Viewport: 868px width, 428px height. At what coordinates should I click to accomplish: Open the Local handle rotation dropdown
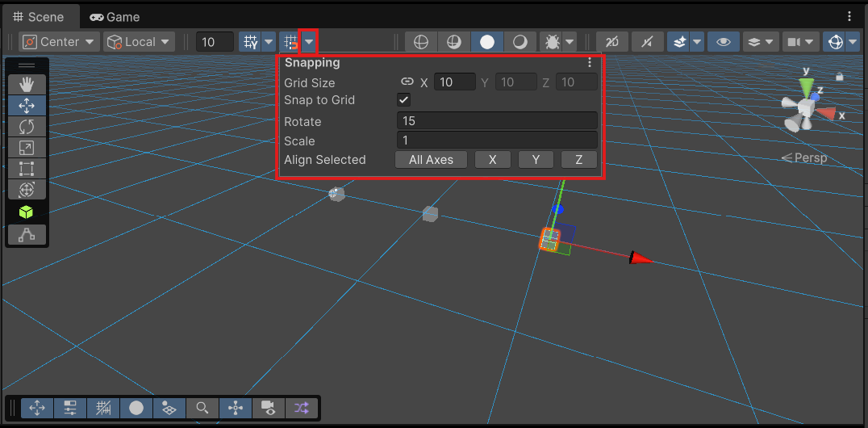pos(140,42)
